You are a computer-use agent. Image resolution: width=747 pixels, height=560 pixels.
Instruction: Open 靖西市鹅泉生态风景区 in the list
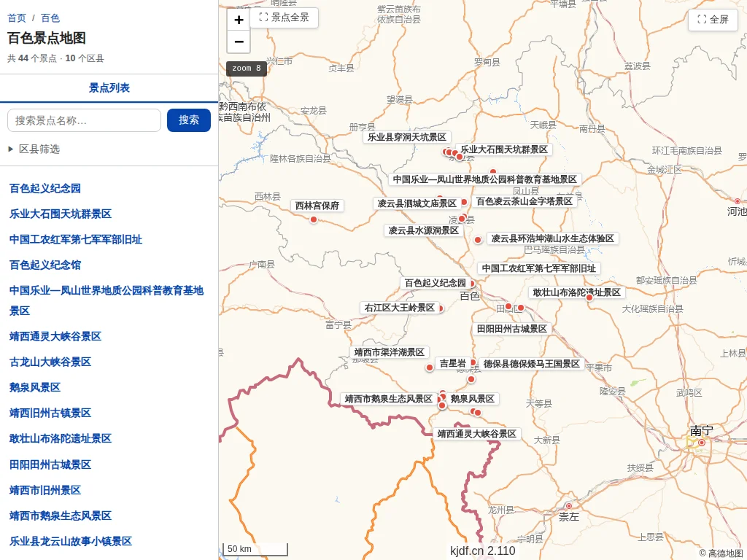pyautogui.click(x=61, y=516)
